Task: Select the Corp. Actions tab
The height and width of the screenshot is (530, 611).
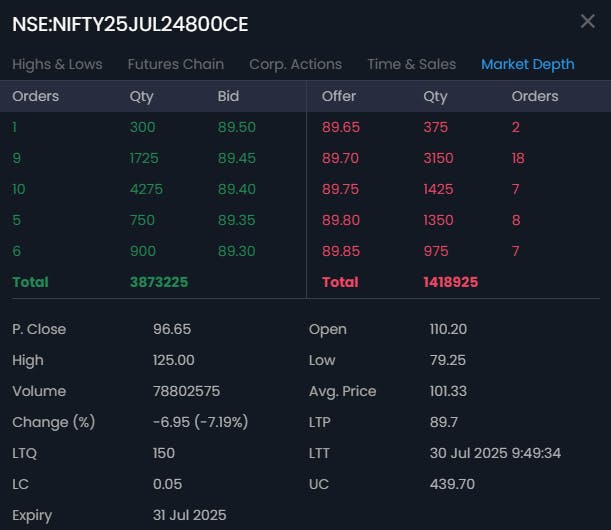Action: (295, 64)
